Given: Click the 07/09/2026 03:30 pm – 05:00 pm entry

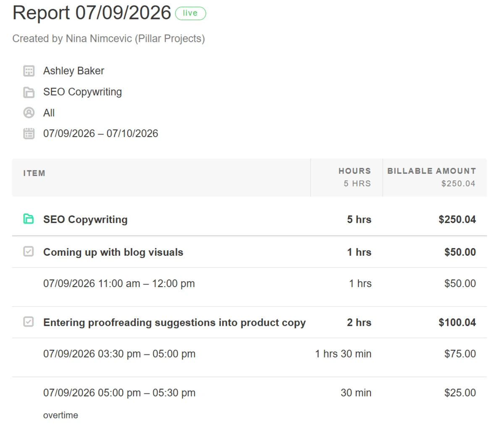Looking at the screenshot, I should click(x=119, y=354).
